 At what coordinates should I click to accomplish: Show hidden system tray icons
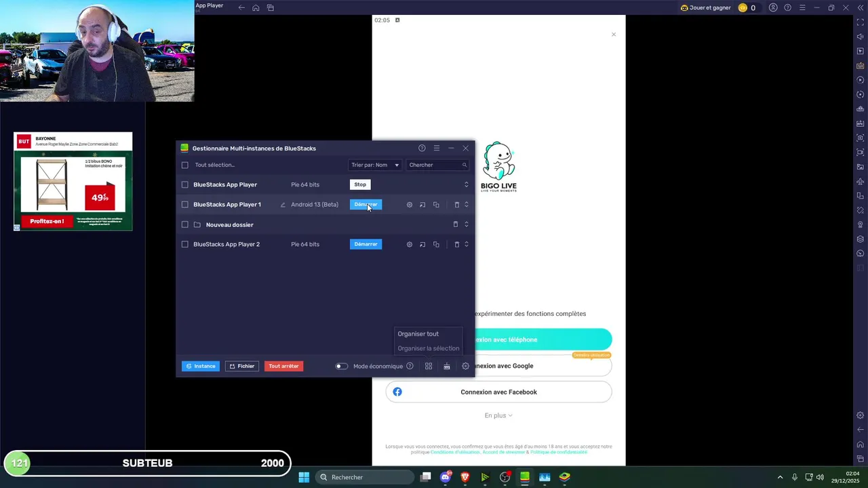coord(780,477)
